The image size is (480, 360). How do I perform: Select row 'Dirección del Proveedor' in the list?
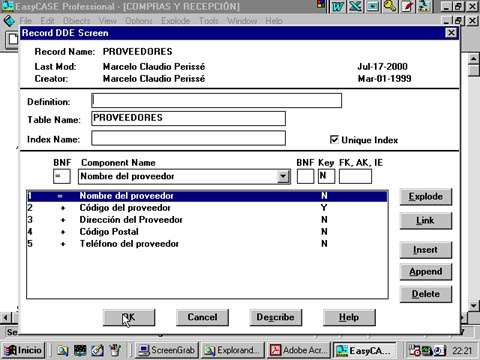[x=207, y=220]
